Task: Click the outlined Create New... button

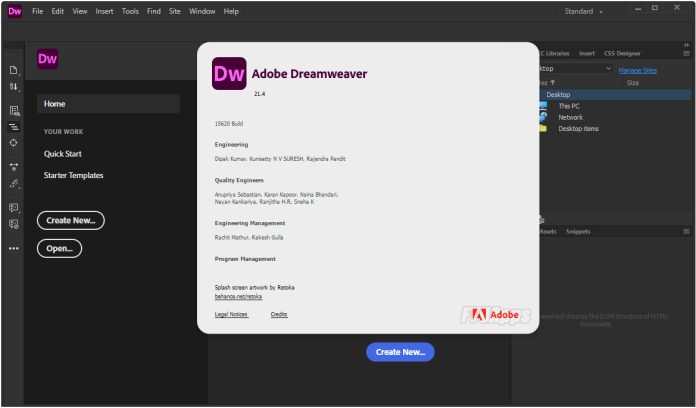Action: [71, 220]
